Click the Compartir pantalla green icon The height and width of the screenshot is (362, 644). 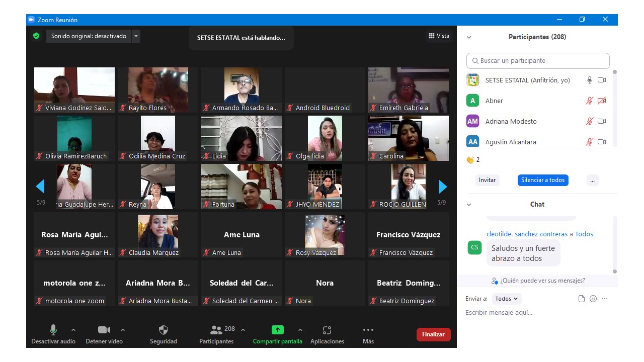point(278,330)
